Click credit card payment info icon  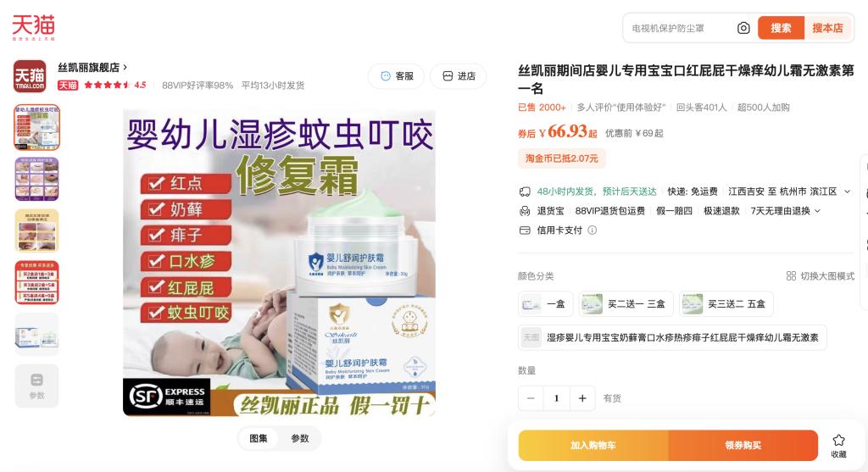coord(593,230)
